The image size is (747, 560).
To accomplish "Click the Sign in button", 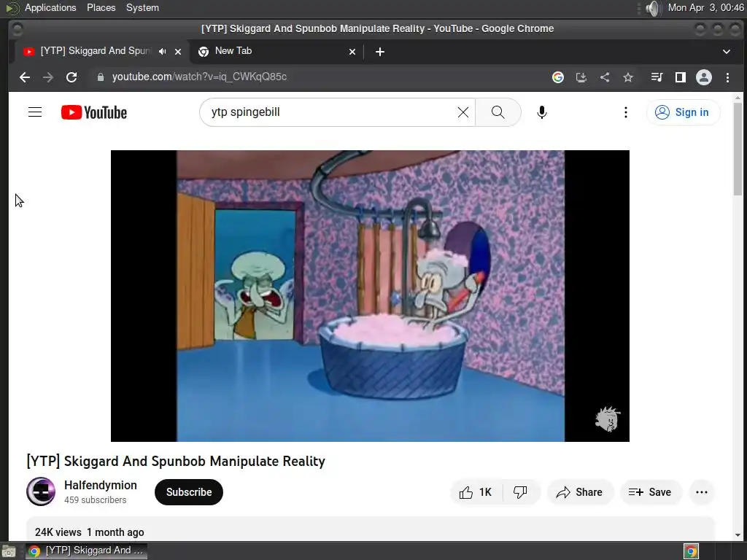I will pyautogui.click(x=683, y=112).
